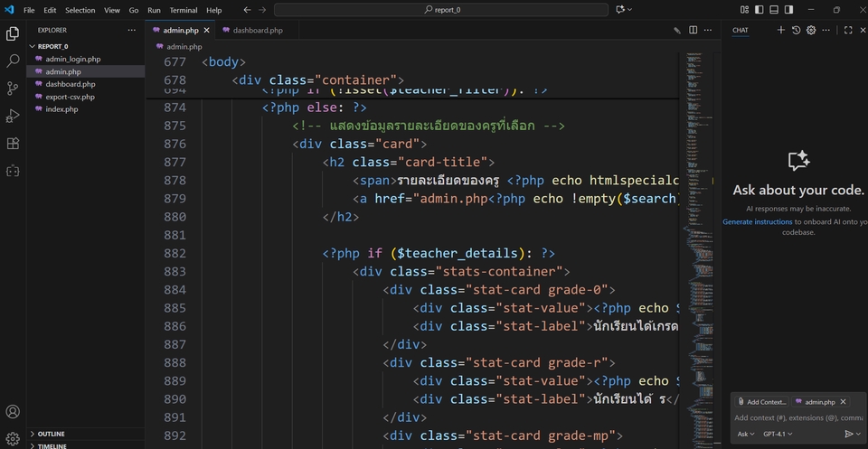The width and height of the screenshot is (868, 449).
Task: Open the Search view in activity bar
Action: pyautogui.click(x=13, y=61)
